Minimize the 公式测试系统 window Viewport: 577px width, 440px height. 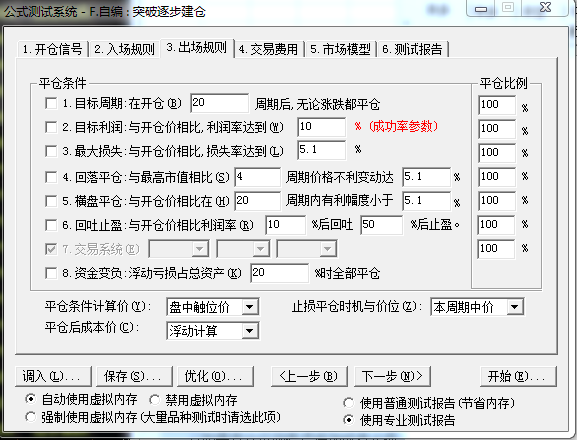coord(481,8)
